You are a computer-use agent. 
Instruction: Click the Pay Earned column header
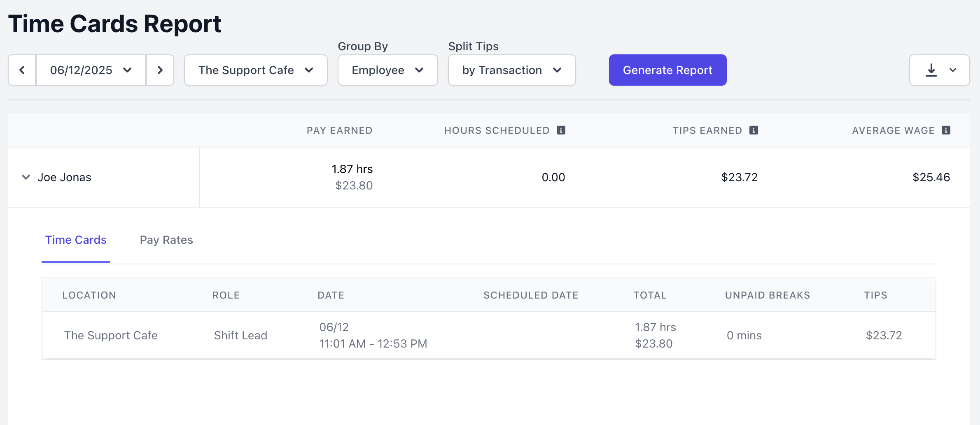pos(339,131)
